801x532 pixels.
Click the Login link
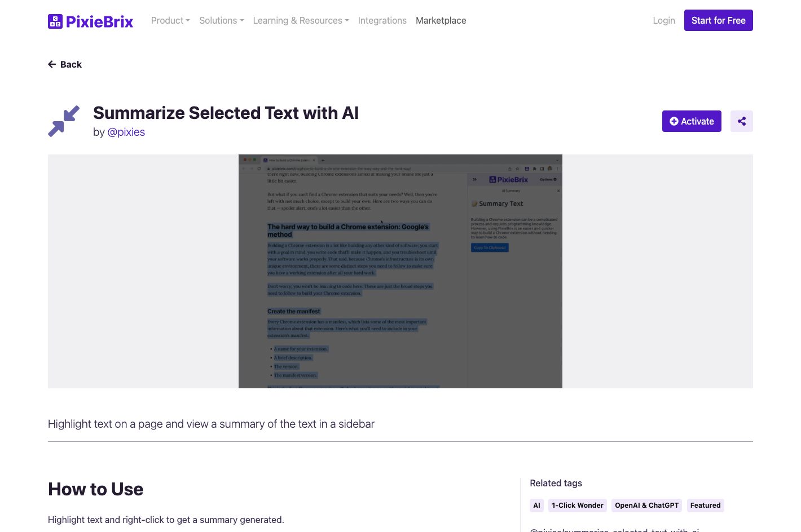(663, 21)
